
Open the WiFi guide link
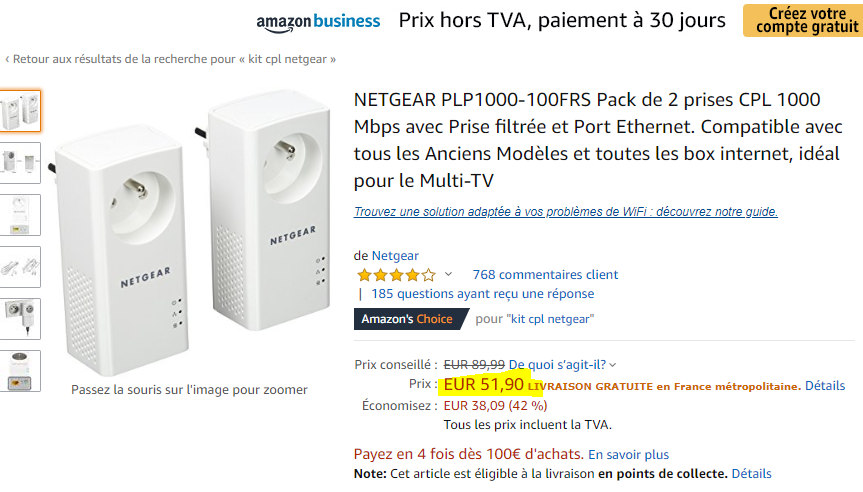tap(565, 212)
